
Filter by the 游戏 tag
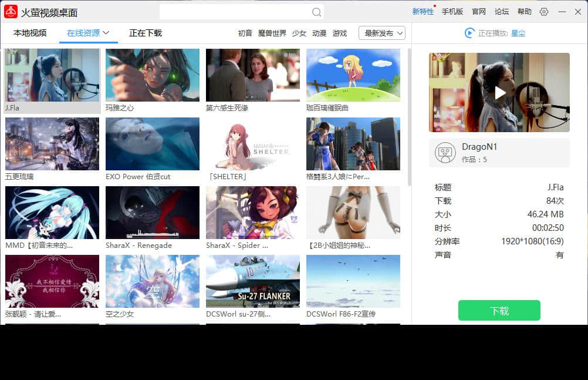(x=340, y=33)
